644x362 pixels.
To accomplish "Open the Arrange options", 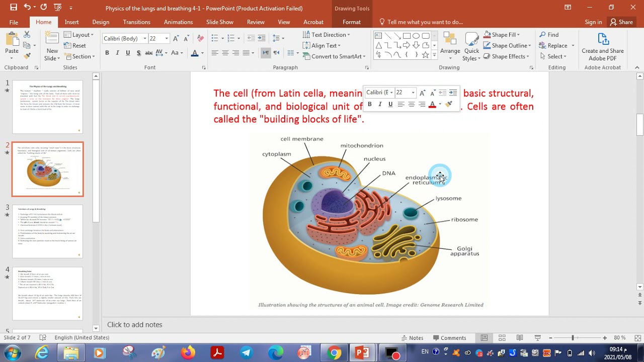I will tap(450, 46).
